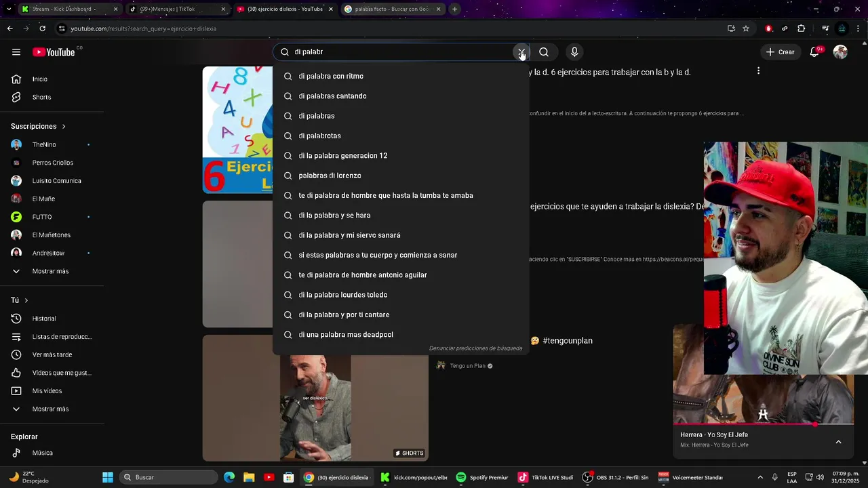Go to the YouTube home logo
This screenshot has height=488, width=868.
click(54, 52)
